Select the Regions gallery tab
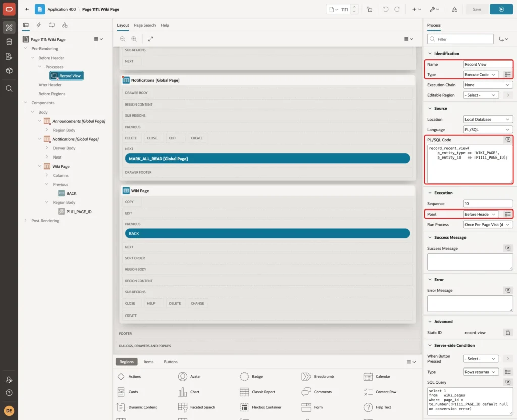This screenshot has width=517, height=420. tap(126, 361)
